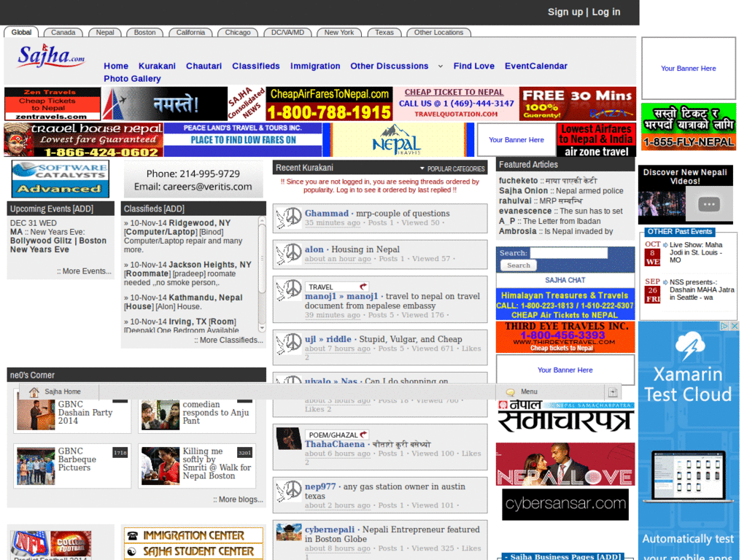This screenshot has height=560, width=747.
Task: Open the SAJHA CHAT link
Action: click(565, 281)
